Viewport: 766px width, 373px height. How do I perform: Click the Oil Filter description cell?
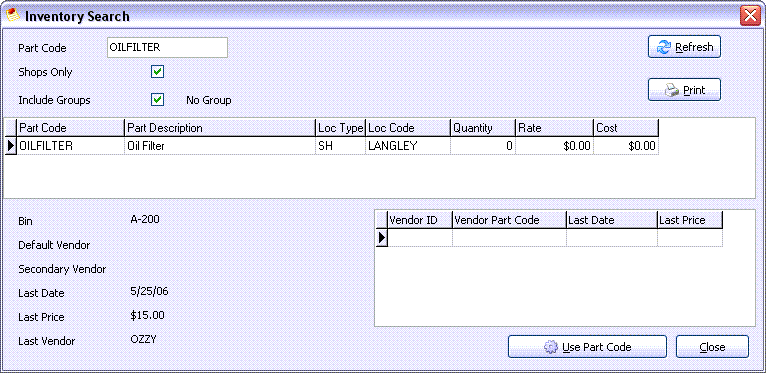pyautogui.click(x=220, y=145)
